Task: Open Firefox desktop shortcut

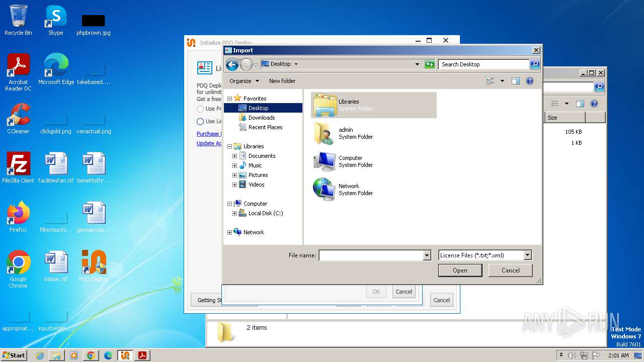Action: 18,217
